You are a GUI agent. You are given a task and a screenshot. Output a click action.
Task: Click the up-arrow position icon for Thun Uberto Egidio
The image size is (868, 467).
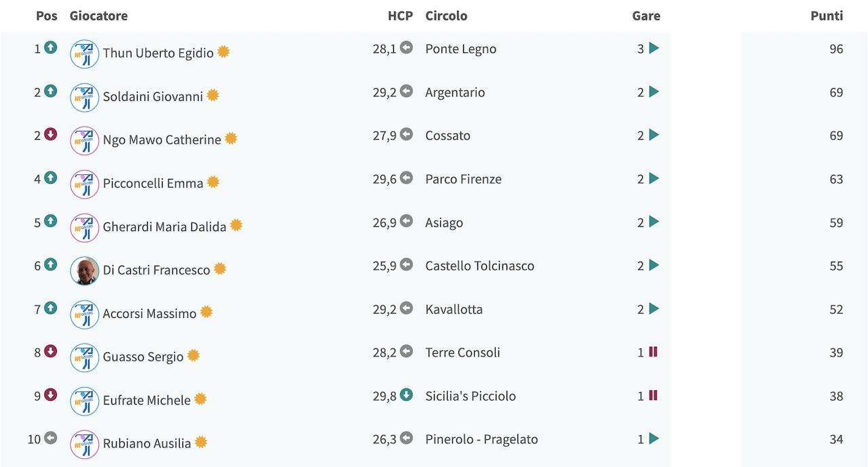click(x=51, y=47)
